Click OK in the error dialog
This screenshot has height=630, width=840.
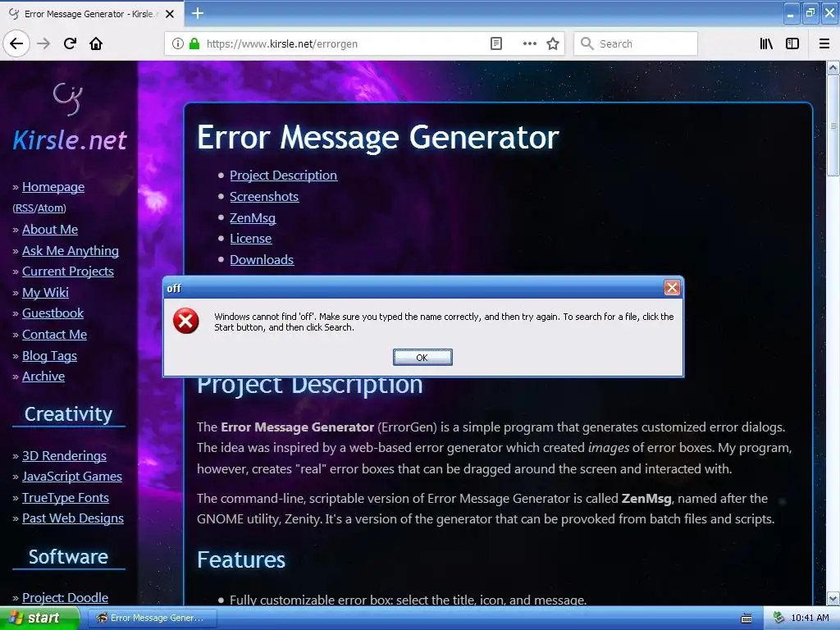(x=422, y=358)
